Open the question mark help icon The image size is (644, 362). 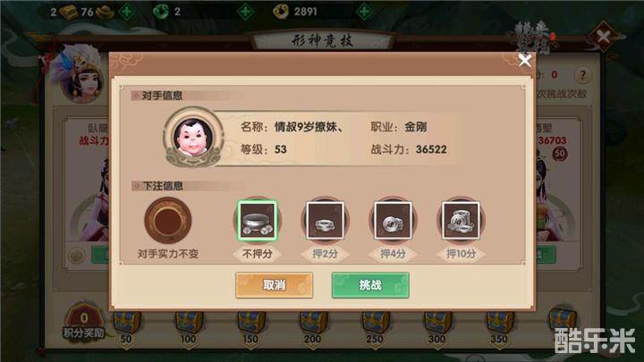pyautogui.click(x=582, y=75)
